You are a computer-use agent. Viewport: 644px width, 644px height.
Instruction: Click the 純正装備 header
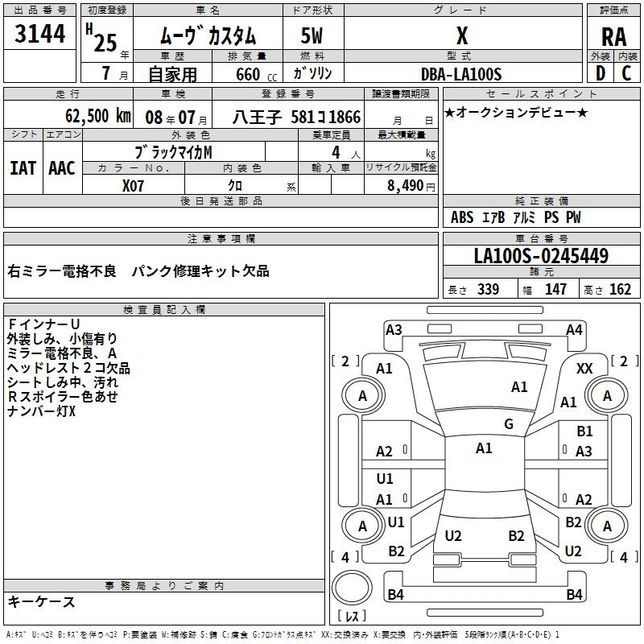coord(541,200)
